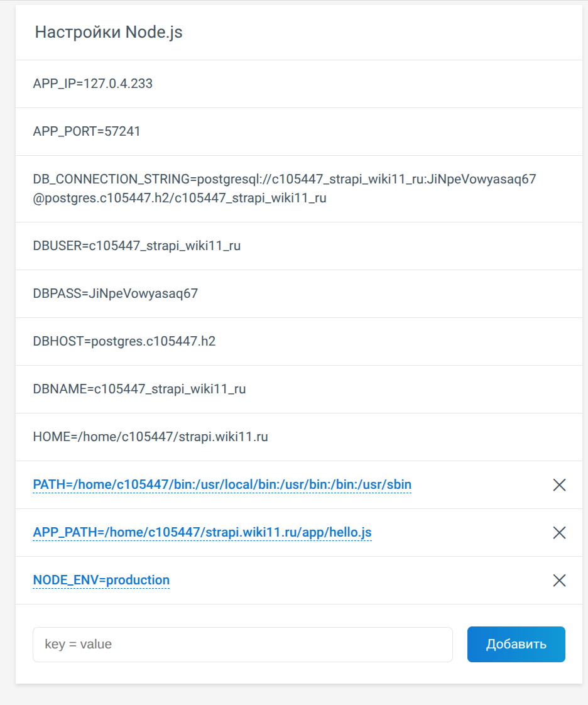Open the APP_PATH hello.js value for editing
588x705 pixels.
(202, 532)
